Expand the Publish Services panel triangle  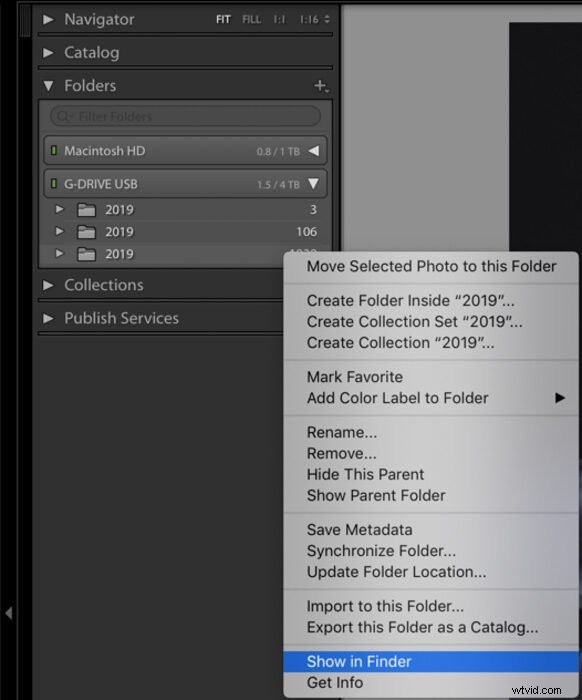[48, 318]
